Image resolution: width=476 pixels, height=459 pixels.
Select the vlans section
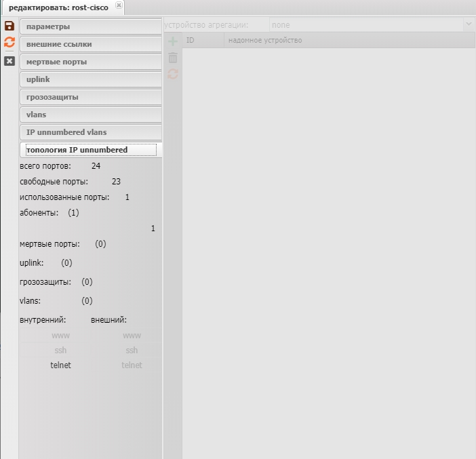(x=91, y=115)
